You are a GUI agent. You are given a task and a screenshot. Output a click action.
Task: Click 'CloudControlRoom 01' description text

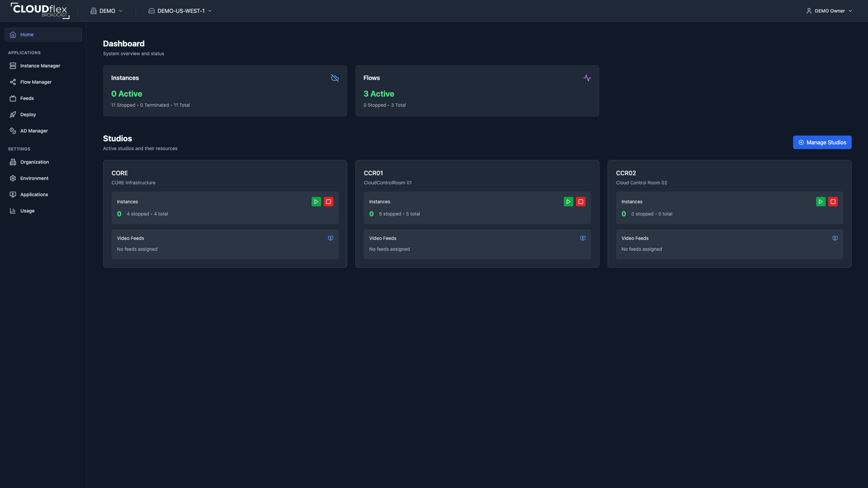click(388, 183)
